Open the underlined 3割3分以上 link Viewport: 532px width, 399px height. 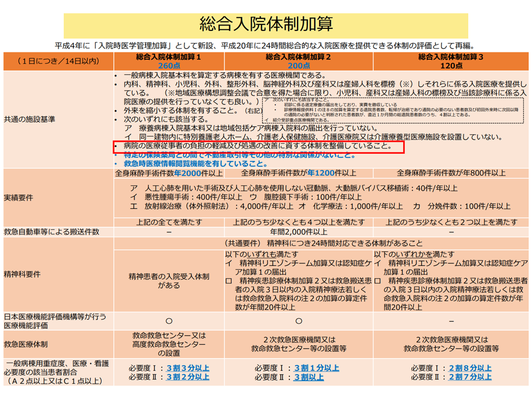coord(188,368)
